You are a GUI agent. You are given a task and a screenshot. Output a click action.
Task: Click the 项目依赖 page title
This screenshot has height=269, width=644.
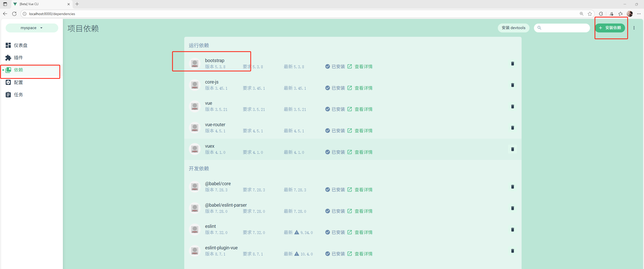coord(83,28)
